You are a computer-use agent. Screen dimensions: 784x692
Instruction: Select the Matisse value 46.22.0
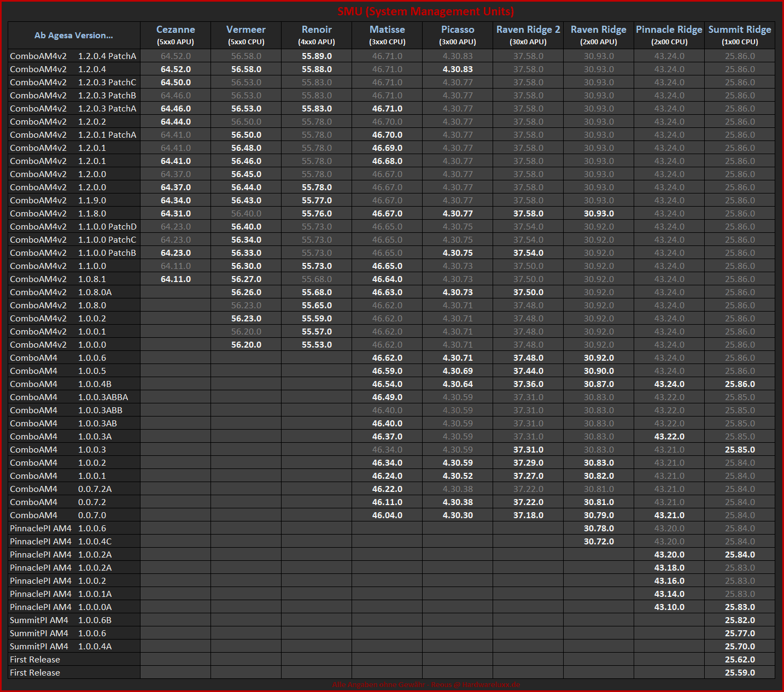(x=387, y=489)
